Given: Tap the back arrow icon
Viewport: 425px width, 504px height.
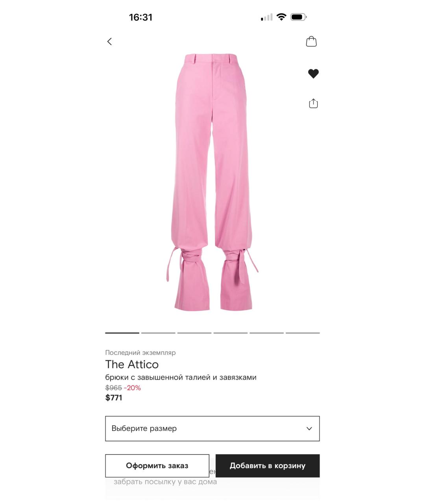Looking at the screenshot, I should pos(109,41).
